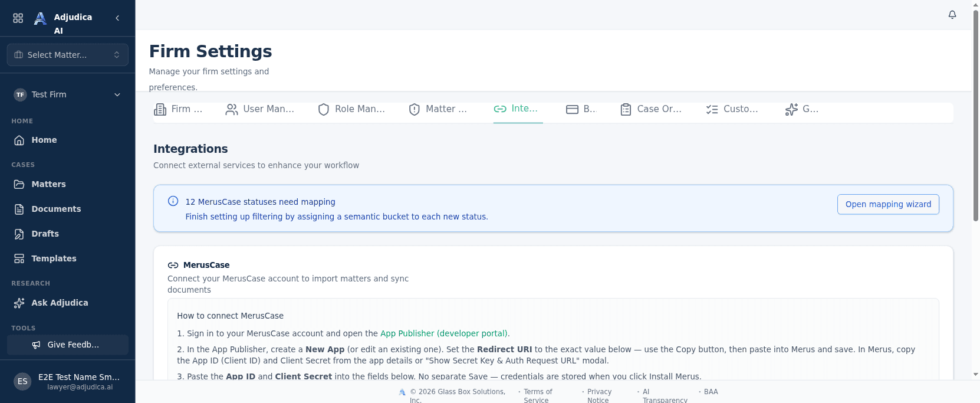Open the BAA footer link
Viewport: 980px width, 403px height.
point(711,392)
